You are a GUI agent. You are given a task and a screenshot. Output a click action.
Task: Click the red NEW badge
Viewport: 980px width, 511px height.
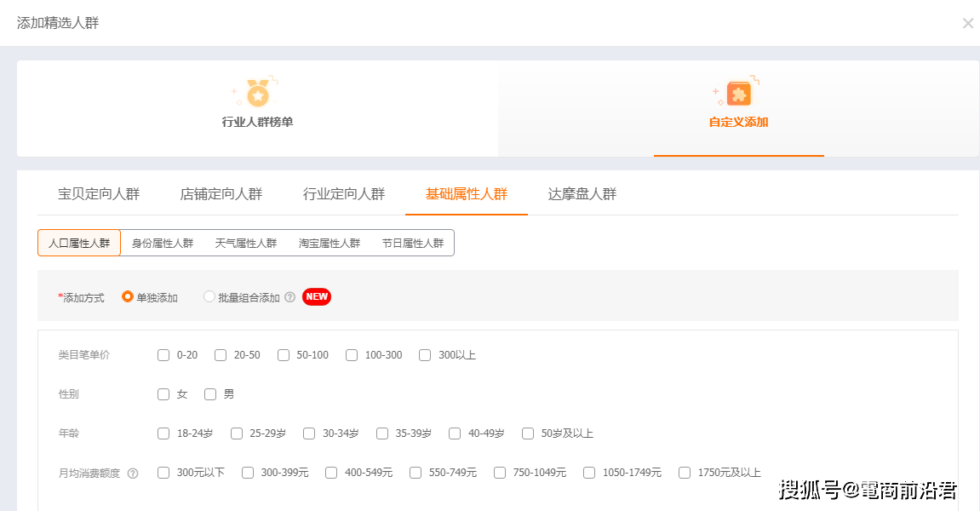317,296
